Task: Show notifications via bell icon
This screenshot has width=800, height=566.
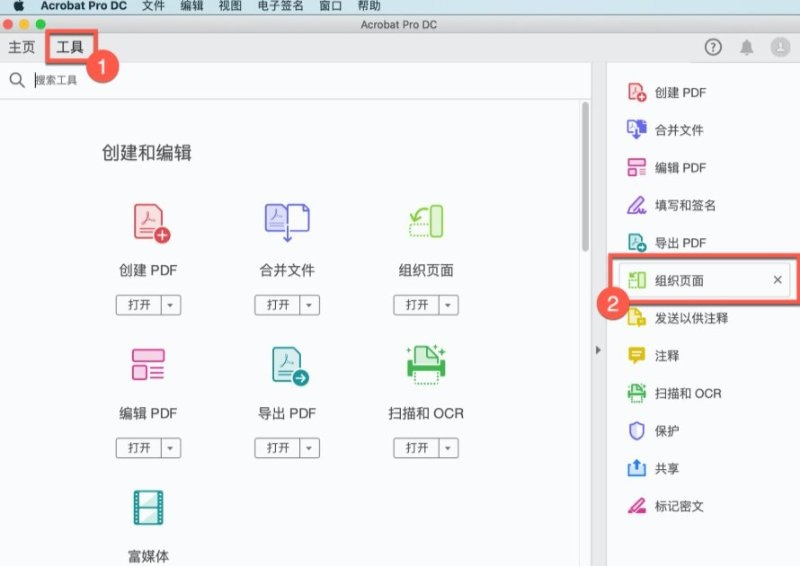Action: point(746,47)
